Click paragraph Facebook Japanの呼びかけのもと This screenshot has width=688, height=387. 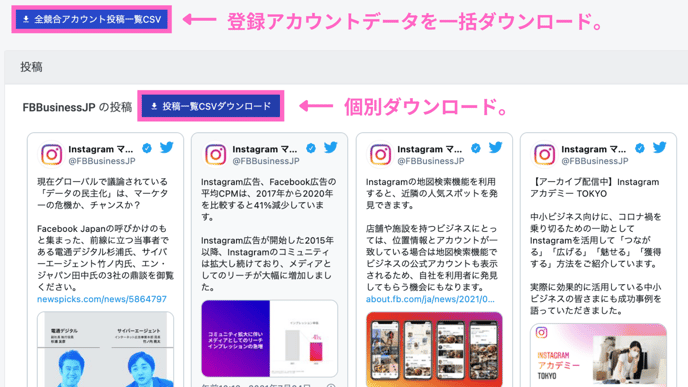click(x=105, y=258)
